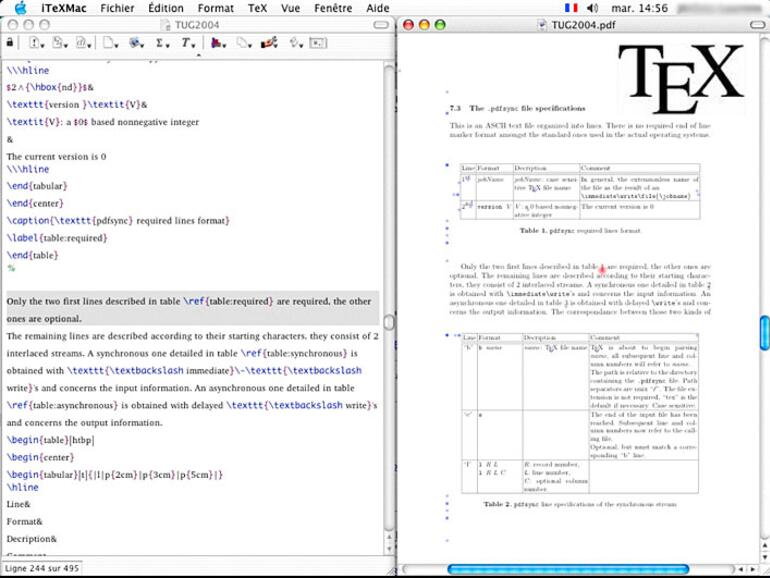Screen dimensions: 770x578
Task: Click the red and blue typeset icon
Action: [267, 42]
